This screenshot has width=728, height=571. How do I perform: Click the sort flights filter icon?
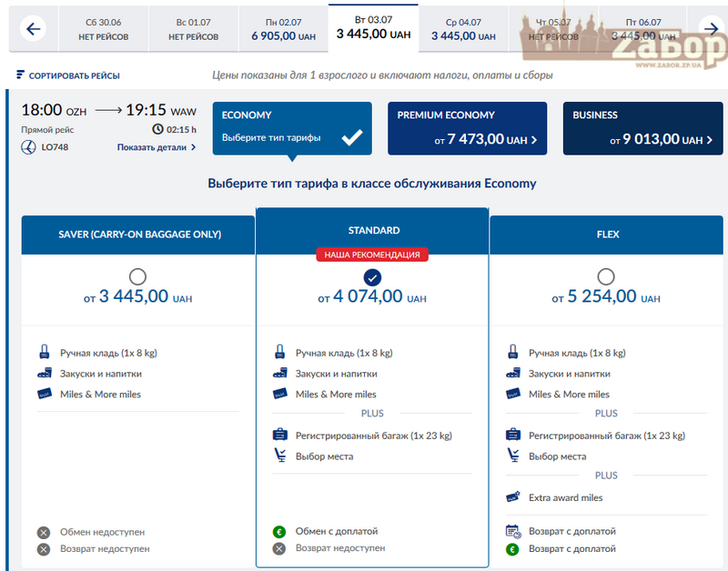tap(20, 75)
